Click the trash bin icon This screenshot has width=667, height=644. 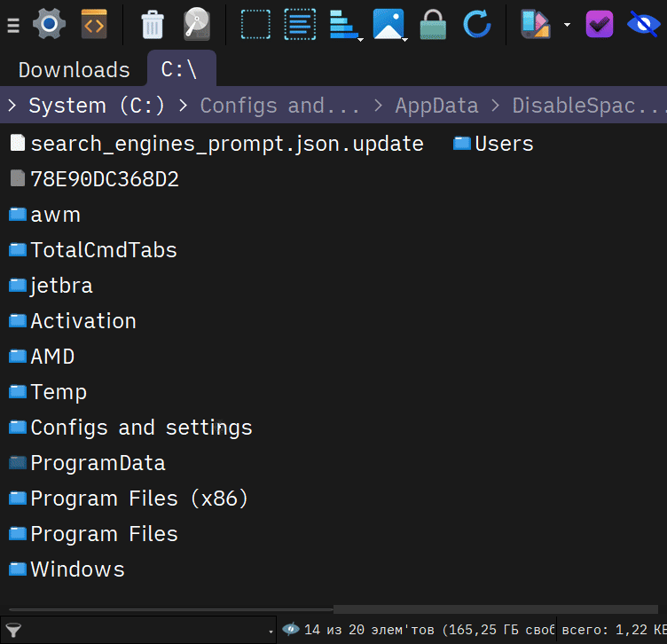[153, 24]
